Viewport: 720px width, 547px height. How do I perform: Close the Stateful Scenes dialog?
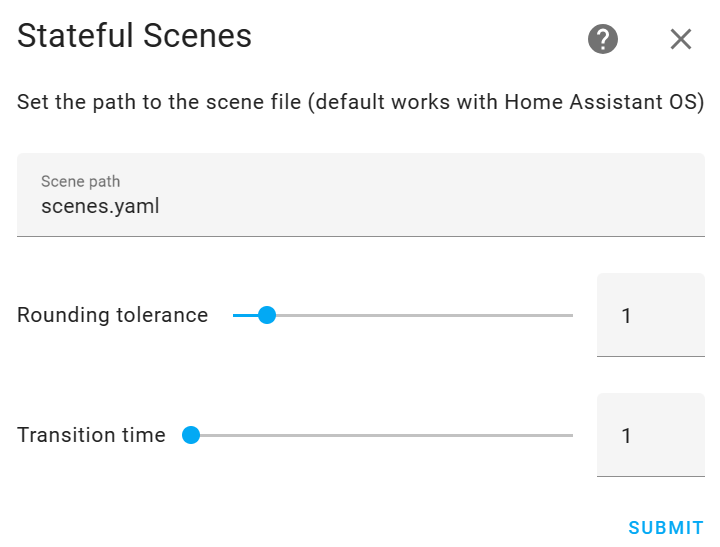coord(681,39)
